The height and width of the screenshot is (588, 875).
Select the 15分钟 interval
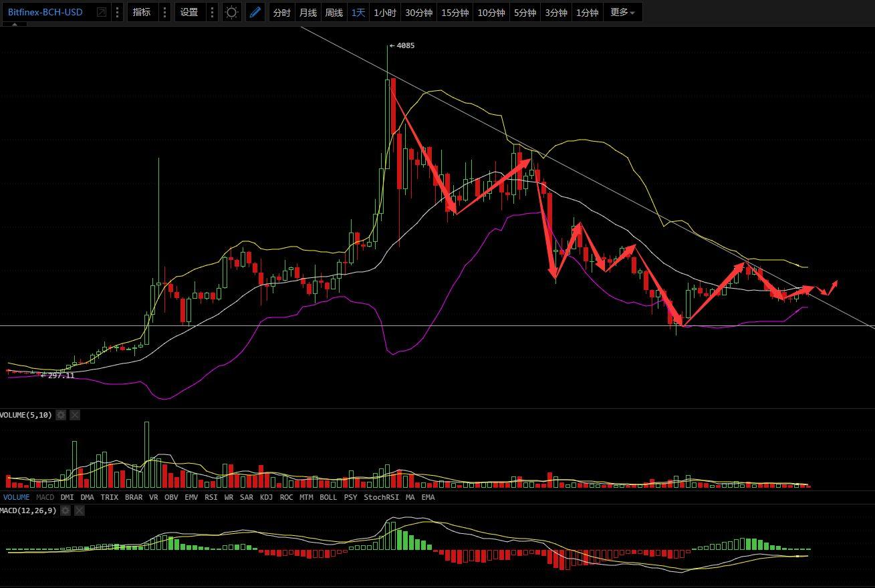click(x=455, y=13)
